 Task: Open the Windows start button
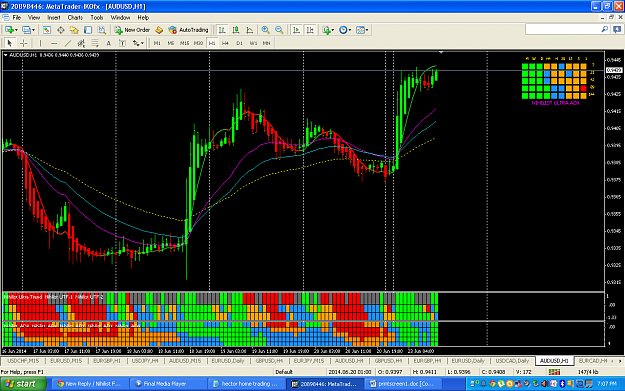click(x=23, y=384)
